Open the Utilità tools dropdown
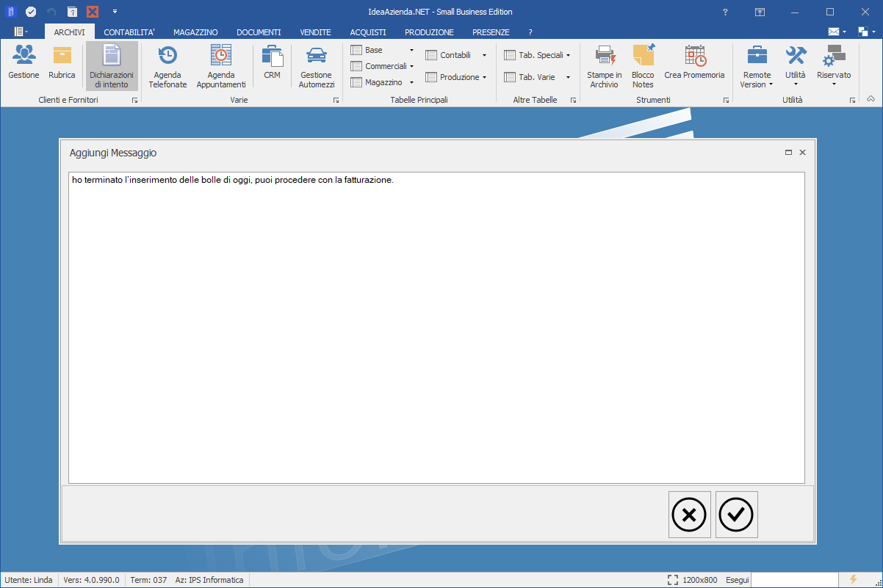Screen dimensions: 883x588 pos(796,66)
